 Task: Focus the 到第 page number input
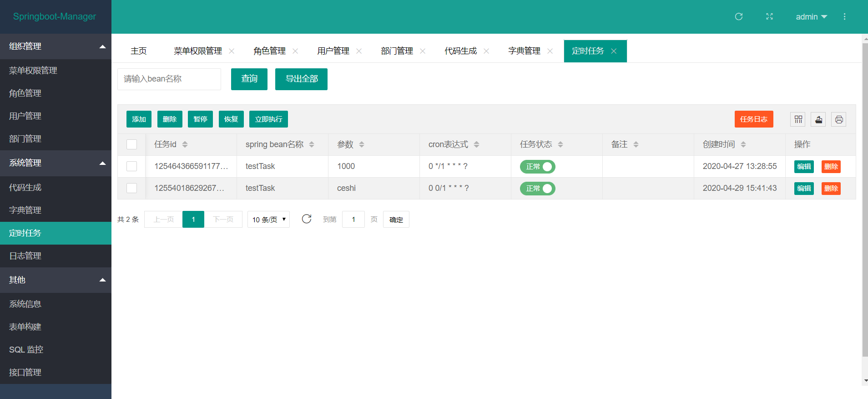(353, 220)
